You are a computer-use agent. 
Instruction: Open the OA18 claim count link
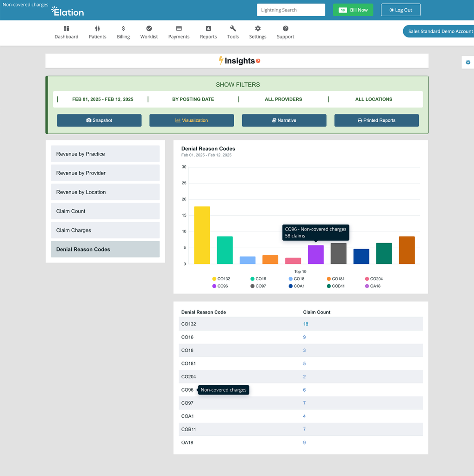coord(305,443)
